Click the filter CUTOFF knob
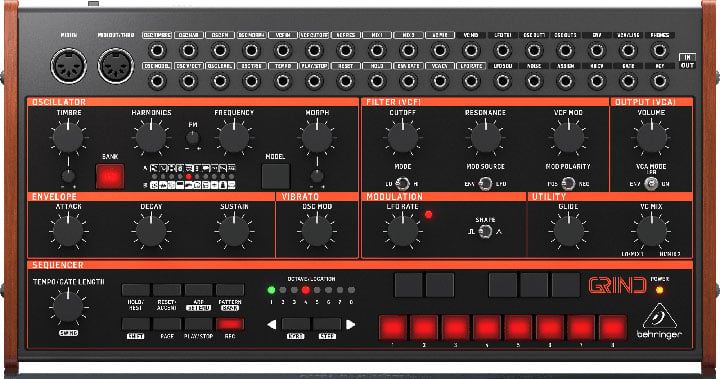The height and width of the screenshot is (379, 720). coord(403,137)
